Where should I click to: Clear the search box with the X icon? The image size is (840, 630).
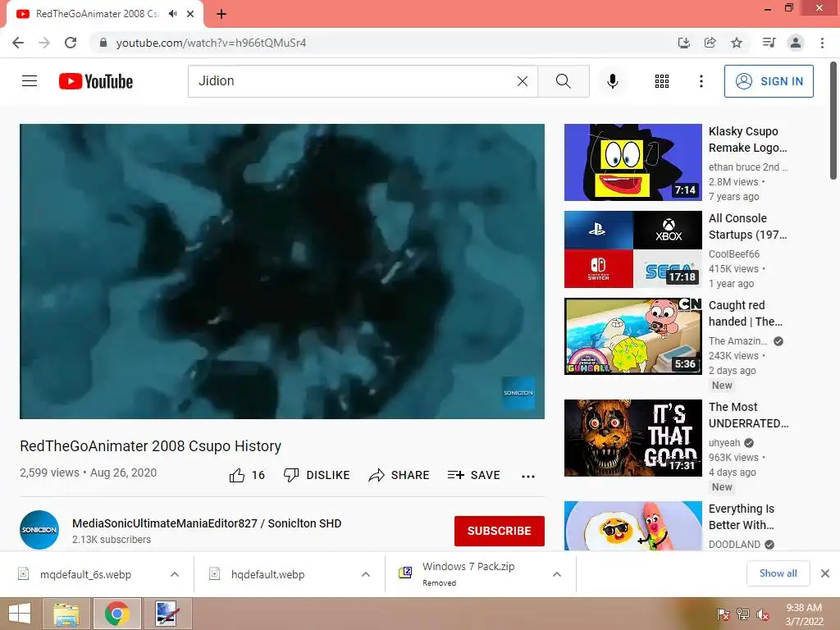(523, 81)
